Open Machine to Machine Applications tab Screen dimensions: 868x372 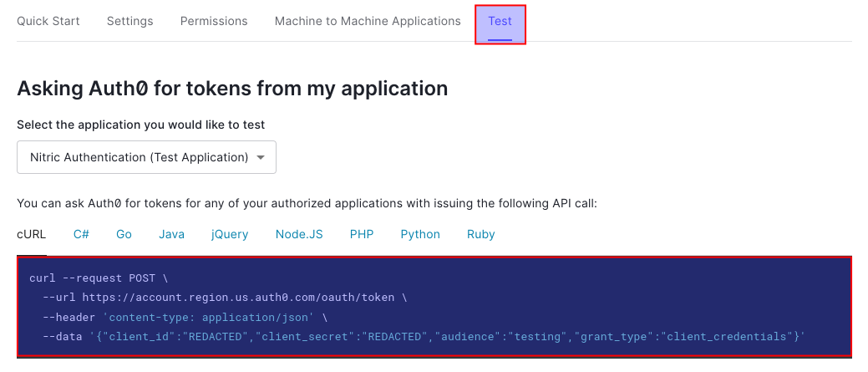[368, 21]
